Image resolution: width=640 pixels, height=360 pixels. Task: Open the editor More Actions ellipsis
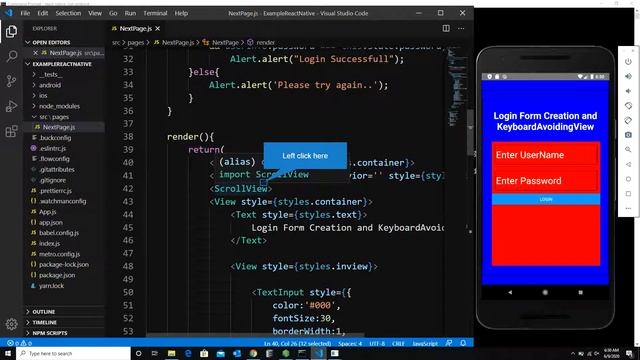click(x=461, y=28)
